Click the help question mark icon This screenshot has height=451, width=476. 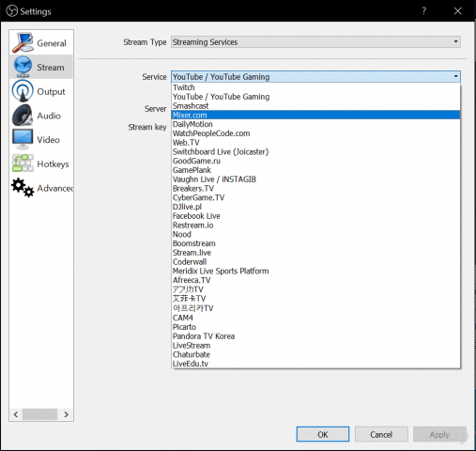[424, 11]
